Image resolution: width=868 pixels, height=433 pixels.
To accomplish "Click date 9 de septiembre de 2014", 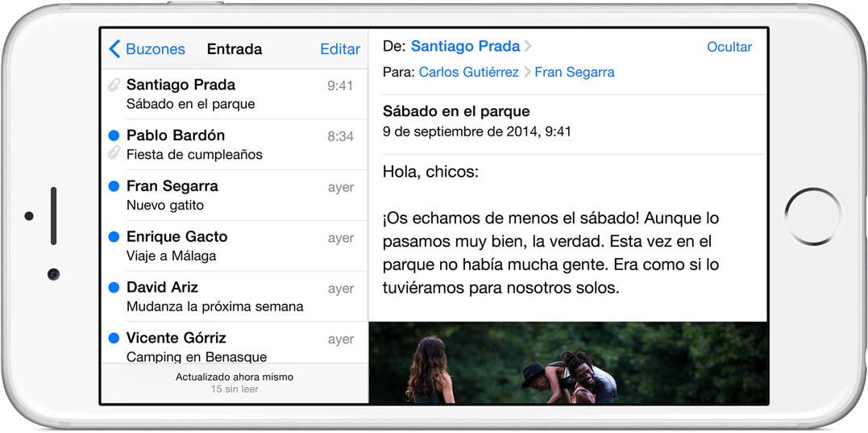I will 476,131.
